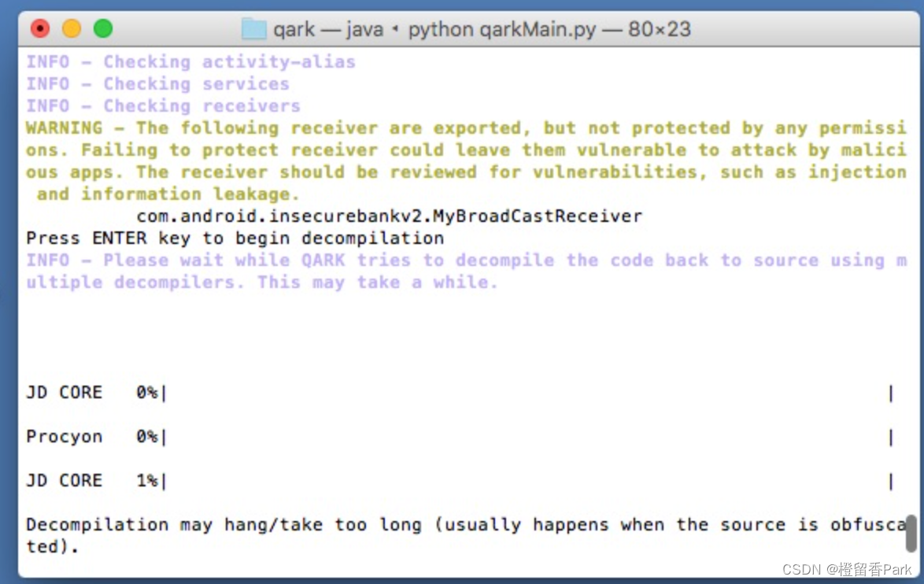The height and width of the screenshot is (584, 924).
Task: Click the JD CORE 1% progress bar
Action: tap(527, 480)
